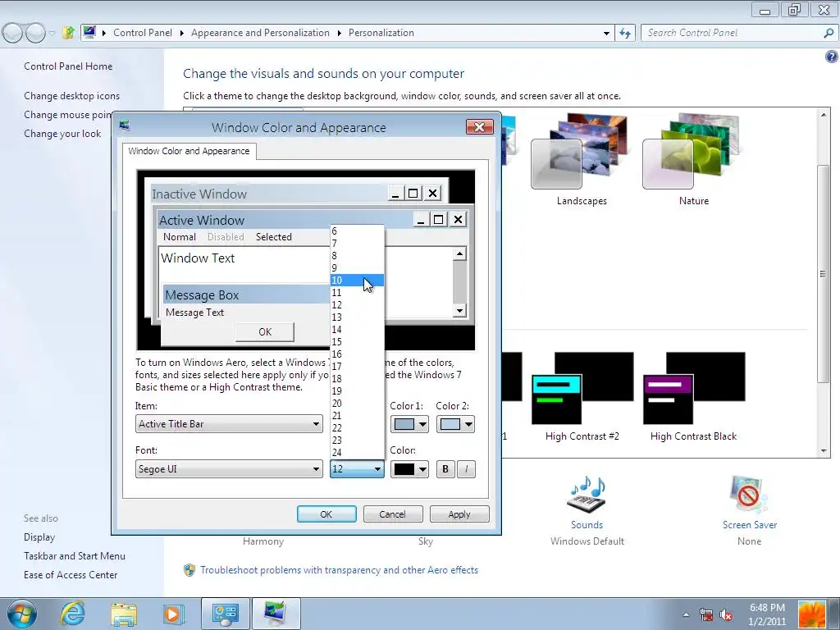
Task: Confirm the dialog with the OK button
Action: pos(326,514)
